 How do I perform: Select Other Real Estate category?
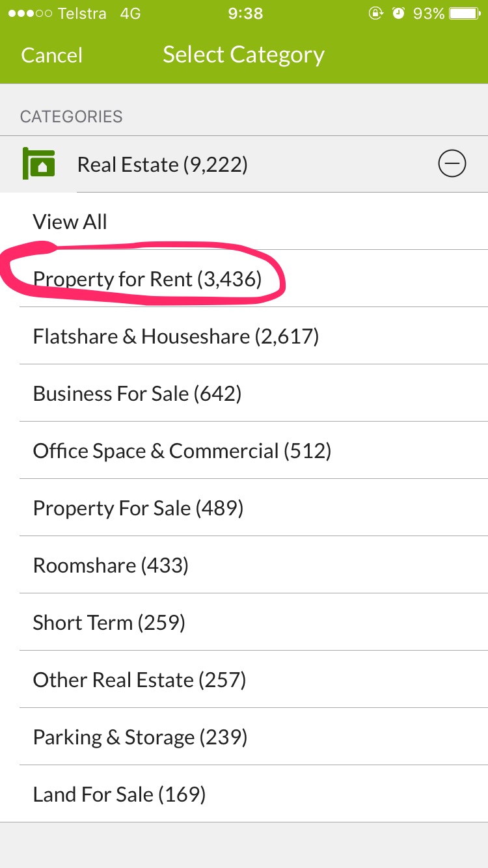click(x=254, y=679)
